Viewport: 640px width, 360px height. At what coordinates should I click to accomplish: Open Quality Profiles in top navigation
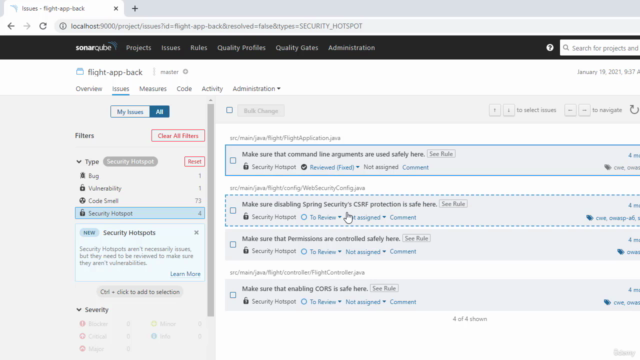coord(241,48)
